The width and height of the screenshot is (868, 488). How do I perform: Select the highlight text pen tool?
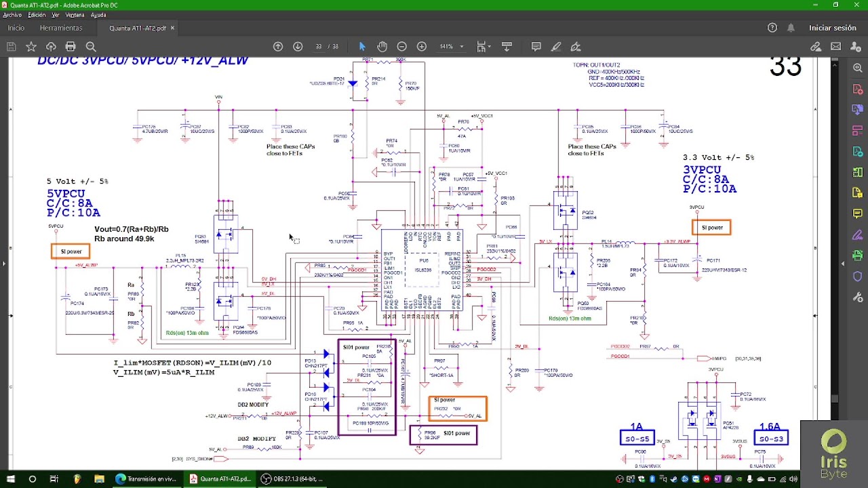point(556,47)
